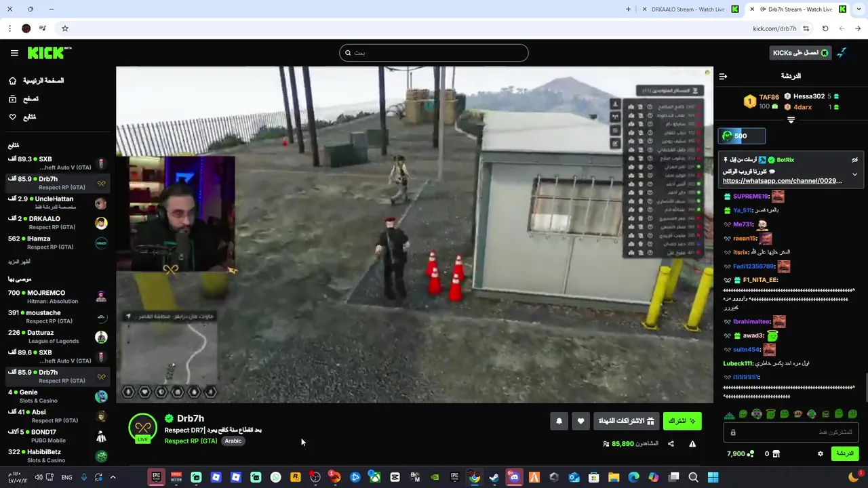Image resolution: width=868 pixels, height=488 pixels.
Task: Toggle the notification bell button
Action: pyautogui.click(x=559, y=421)
